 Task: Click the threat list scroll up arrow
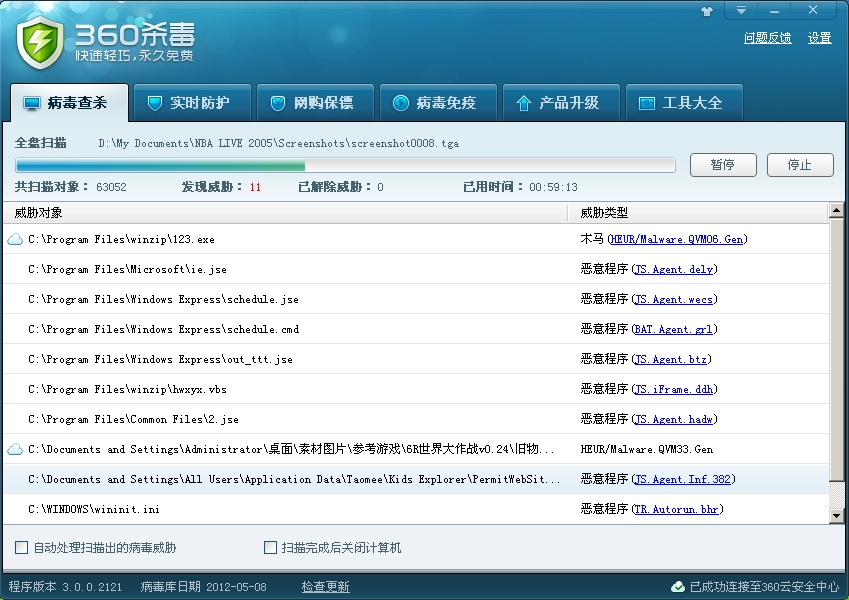click(x=836, y=210)
